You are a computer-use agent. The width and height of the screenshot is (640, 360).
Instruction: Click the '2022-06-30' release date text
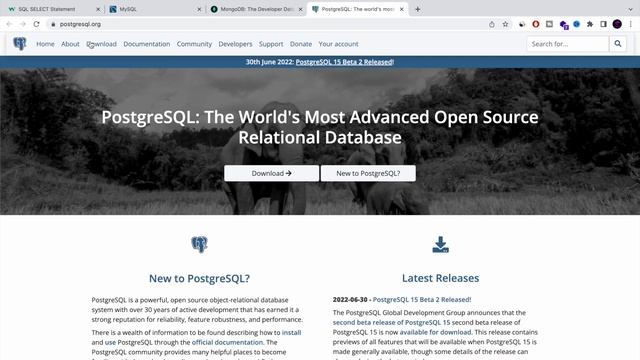(350, 300)
